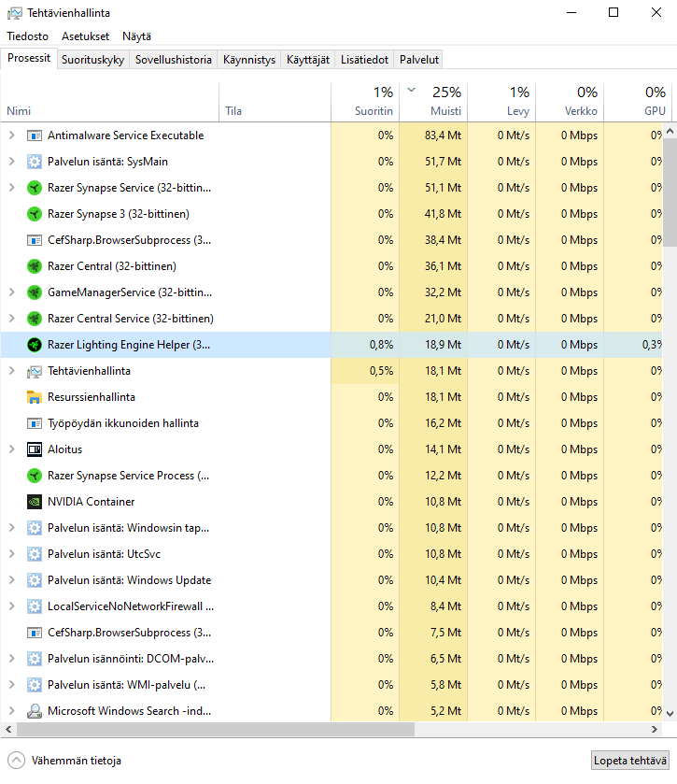Switch to the Palvelut tab

coord(418,60)
